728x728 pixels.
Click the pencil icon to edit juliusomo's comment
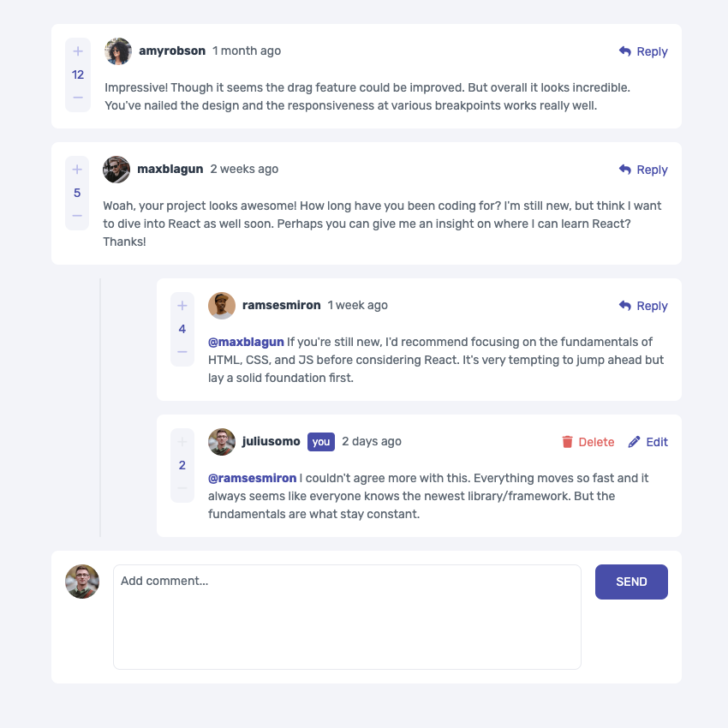(635, 442)
